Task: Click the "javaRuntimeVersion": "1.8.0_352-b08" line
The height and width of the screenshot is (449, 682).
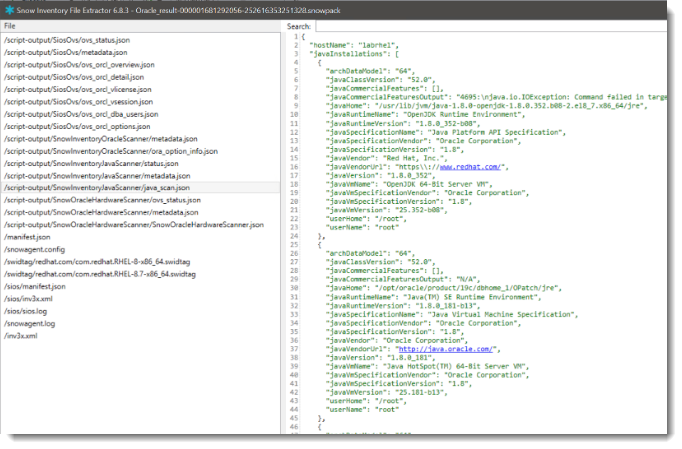Action: 403,124
